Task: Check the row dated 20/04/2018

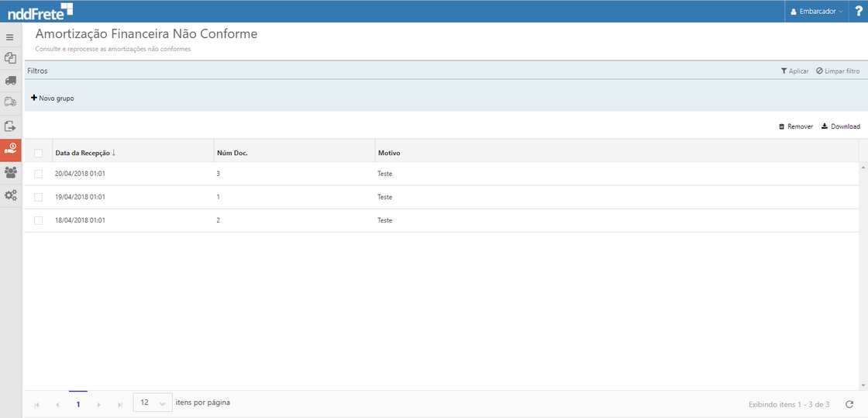Action: point(38,174)
